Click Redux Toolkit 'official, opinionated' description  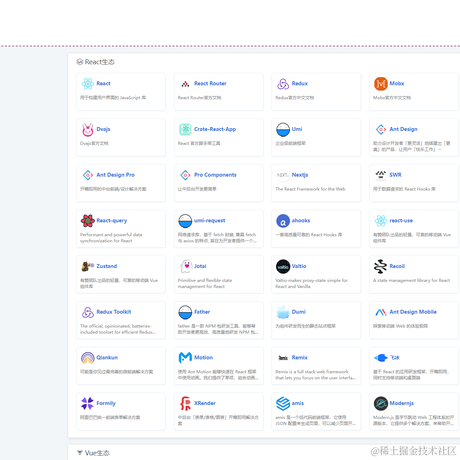coord(118,329)
